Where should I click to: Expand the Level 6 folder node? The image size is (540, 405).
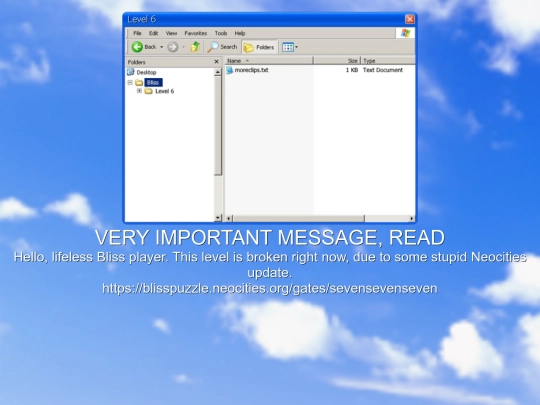[x=139, y=91]
